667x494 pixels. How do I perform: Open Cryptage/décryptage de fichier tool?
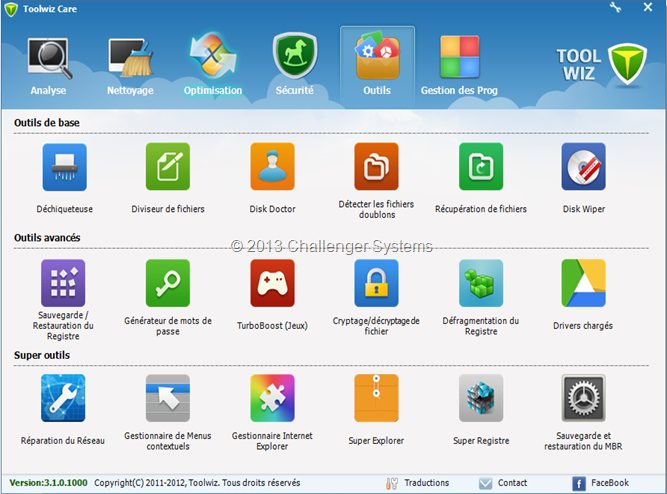coord(376,283)
